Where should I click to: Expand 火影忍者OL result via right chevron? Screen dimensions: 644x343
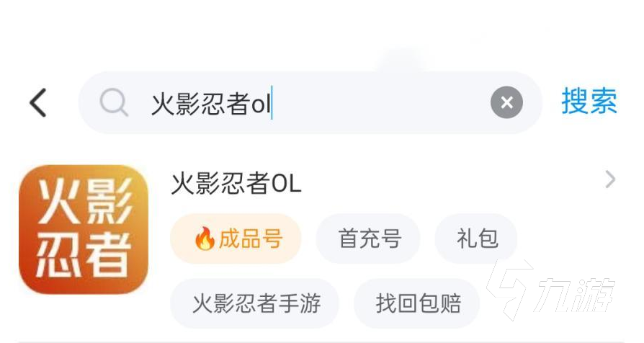610,180
